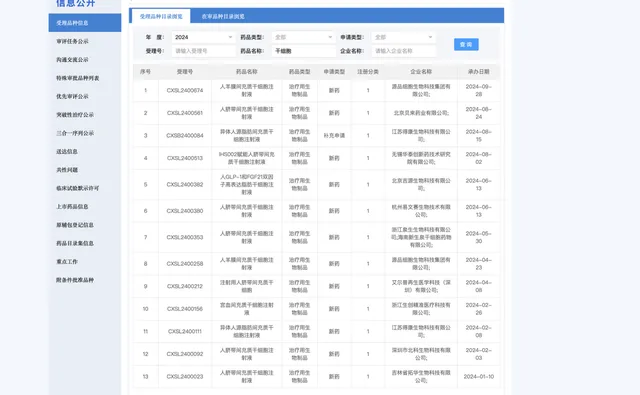Click acceptance number CXSL2400674 in first row

pyautogui.click(x=185, y=91)
